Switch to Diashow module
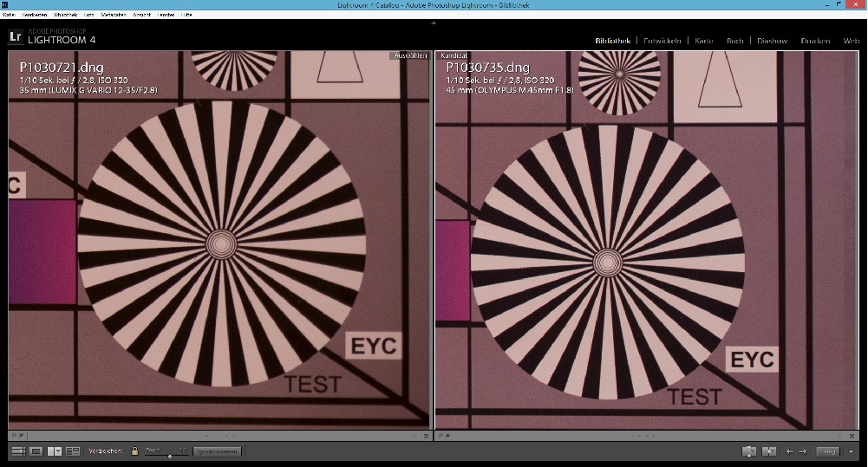Viewport: 868px width, 467px height. 773,41
